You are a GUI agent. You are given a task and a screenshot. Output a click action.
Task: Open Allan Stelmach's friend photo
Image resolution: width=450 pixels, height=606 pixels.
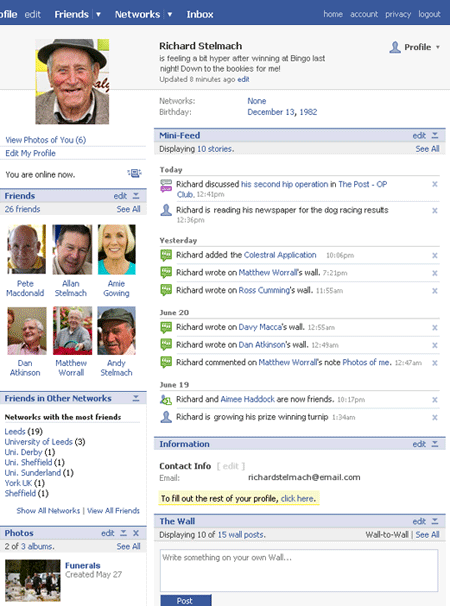(x=72, y=249)
